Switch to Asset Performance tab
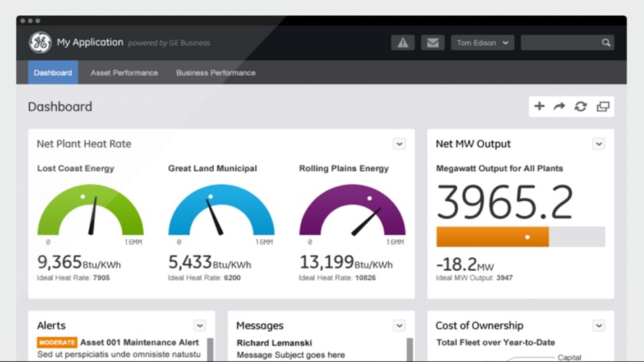Image resolution: width=644 pixels, height=362 pixels. click(124, 73)
